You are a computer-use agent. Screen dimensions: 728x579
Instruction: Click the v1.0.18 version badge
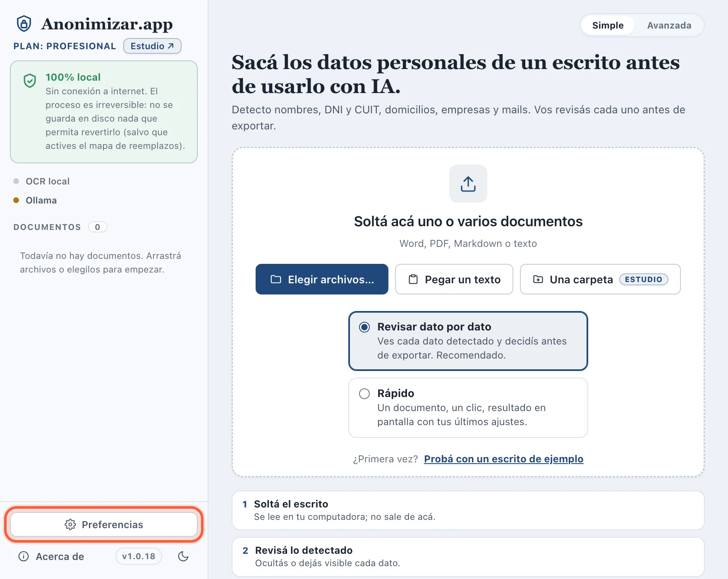(x=139, y=556)
